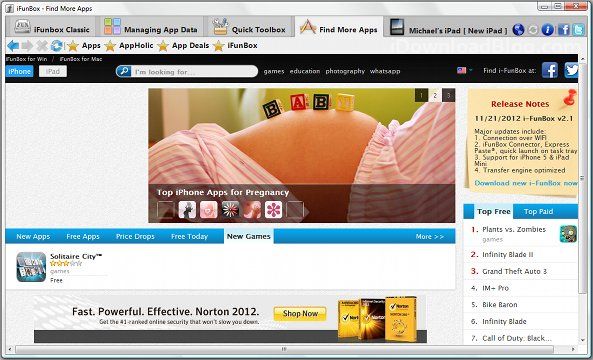Select the Top Free tab
593x360 pixels.
pos(494,211)
